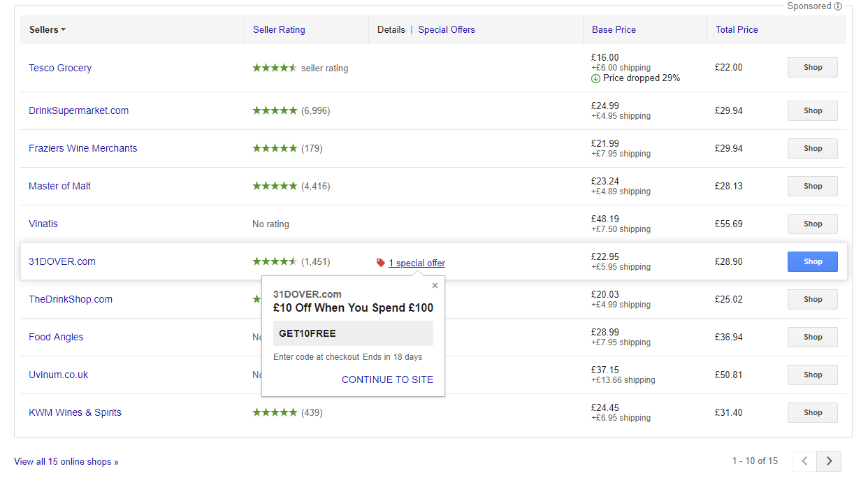Click the blue Shop button for 31DOVER.com
Screen dimensions: 868x478
(813, 261)
